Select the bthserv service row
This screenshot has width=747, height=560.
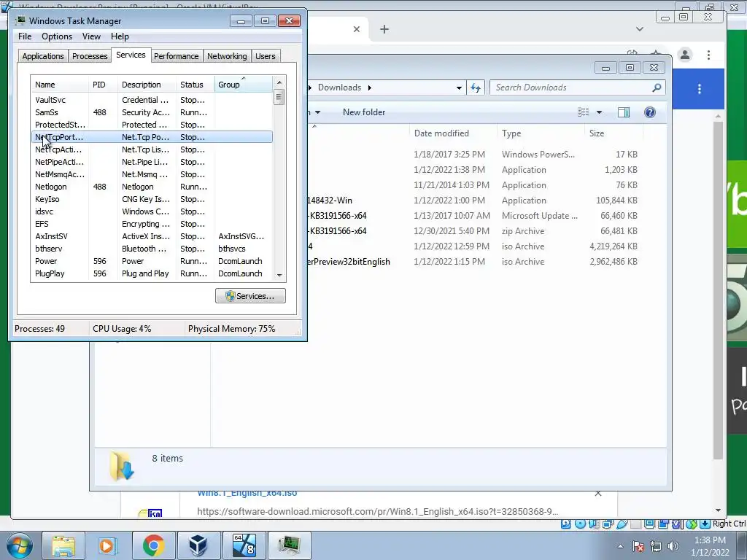tap(152, 249)
